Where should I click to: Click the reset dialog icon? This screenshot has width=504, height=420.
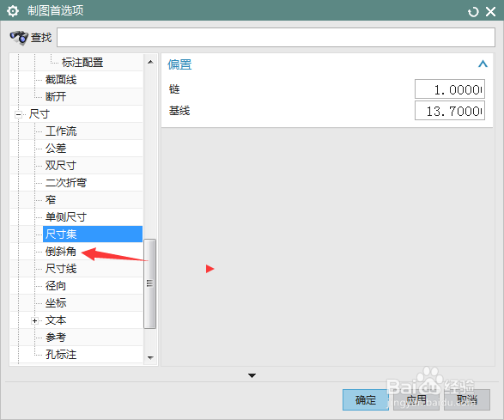click(473, 12)
